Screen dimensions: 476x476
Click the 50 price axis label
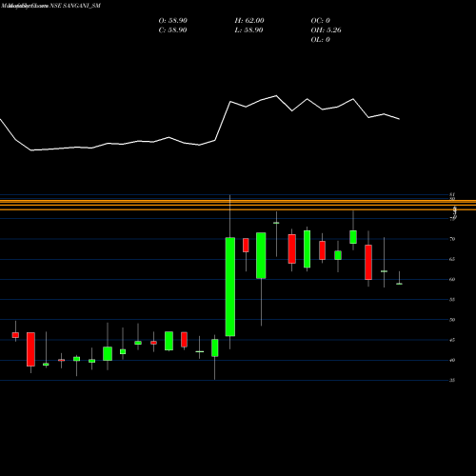click(x=452, y=320)
